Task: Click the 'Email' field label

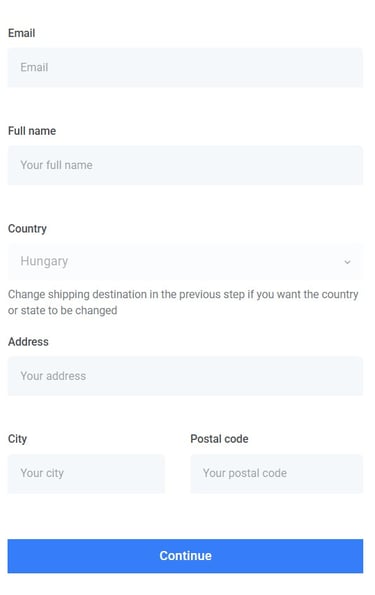Action: 22,33
